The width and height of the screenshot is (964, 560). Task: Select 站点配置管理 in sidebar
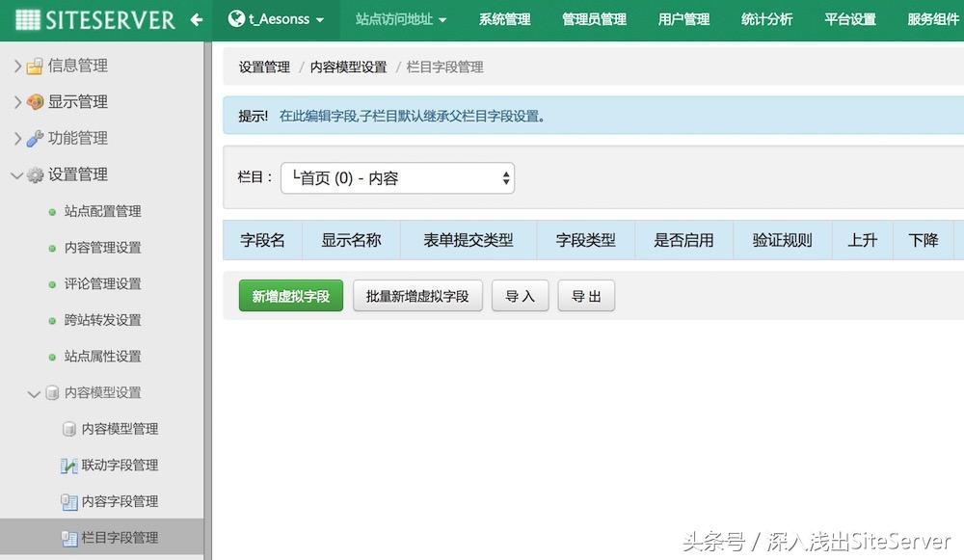[x=103, y=211]
